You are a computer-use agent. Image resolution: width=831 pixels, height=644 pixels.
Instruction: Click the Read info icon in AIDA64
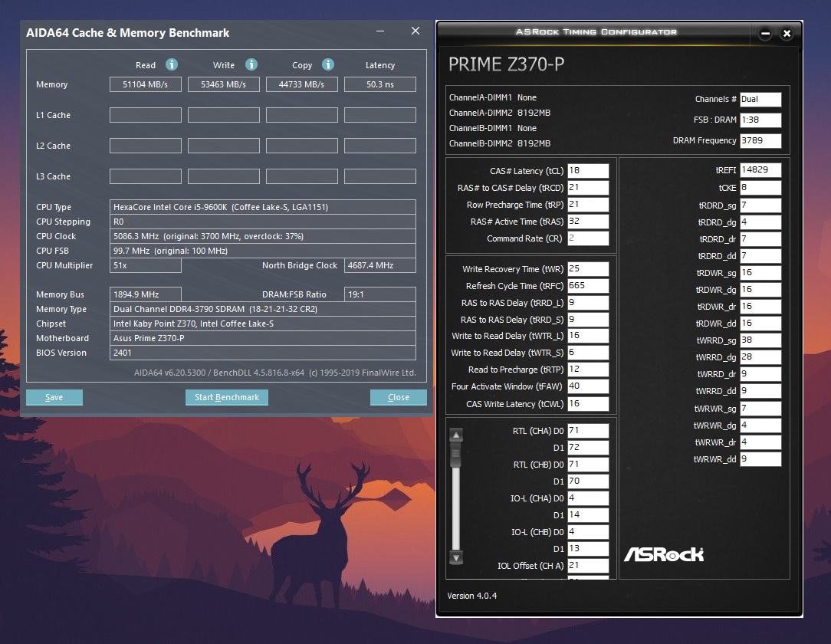point(171,64)
